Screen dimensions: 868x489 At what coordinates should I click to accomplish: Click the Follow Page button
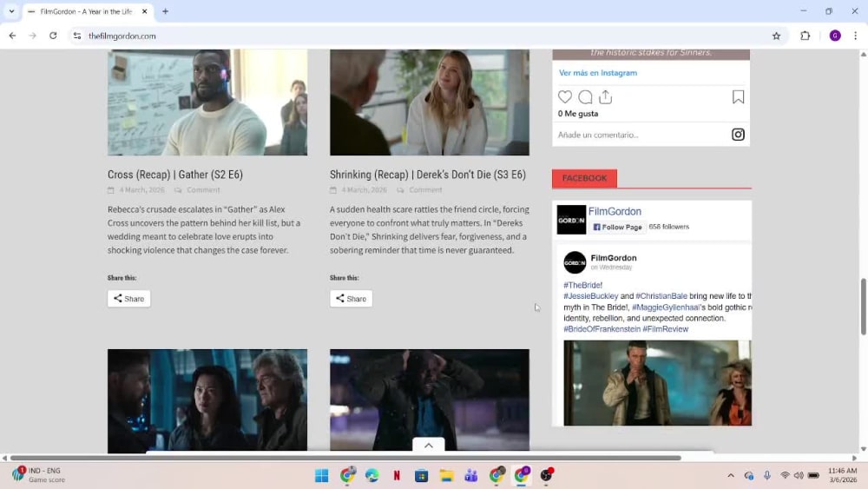pyautogui.click(x=617, y=227)
